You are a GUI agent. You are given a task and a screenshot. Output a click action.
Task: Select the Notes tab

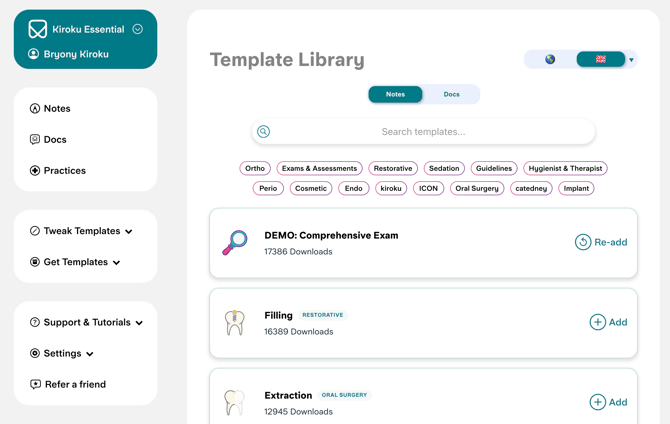(395, 95)
